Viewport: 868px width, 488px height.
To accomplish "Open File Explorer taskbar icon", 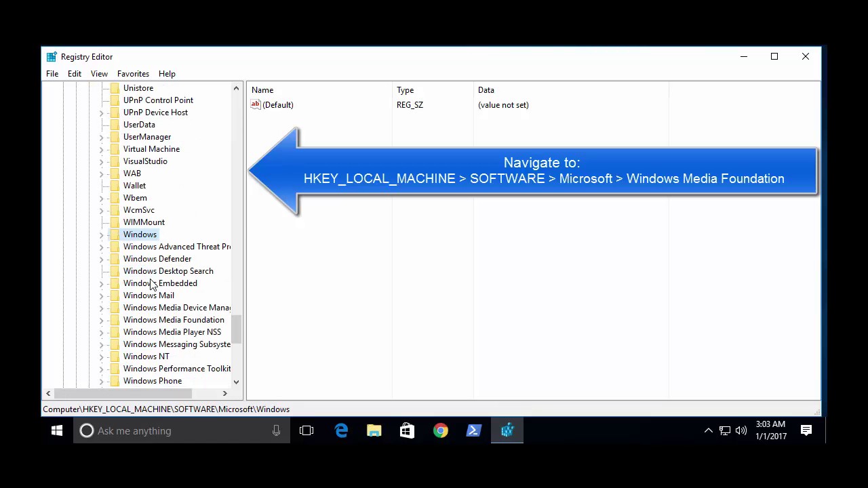I will pyautogui.click(x=374, y=430).
